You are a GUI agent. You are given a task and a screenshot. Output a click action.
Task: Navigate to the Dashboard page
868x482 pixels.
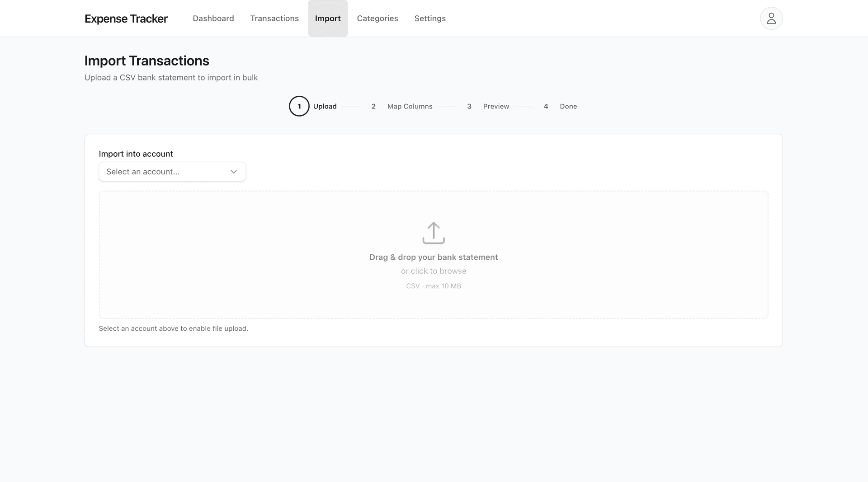pos(213,18)
